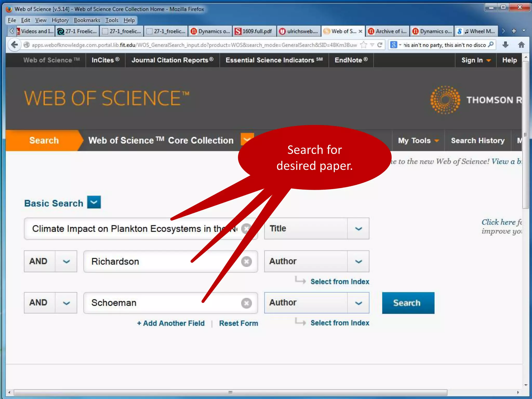The width and height of the screenshot is (532, 399).
Task: Click the Reset Form link
Action: pos(238,323)
